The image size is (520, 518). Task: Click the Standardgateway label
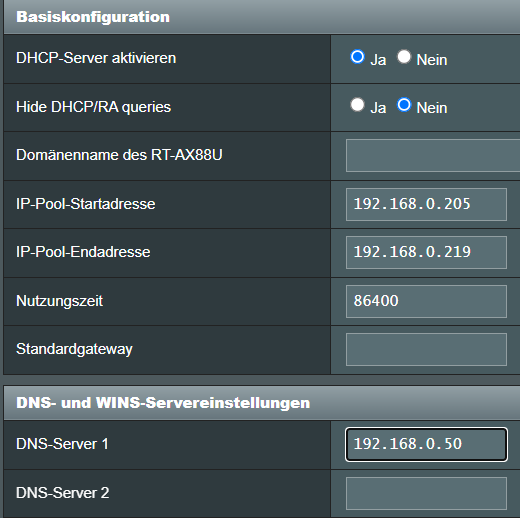tap(74, 349)
